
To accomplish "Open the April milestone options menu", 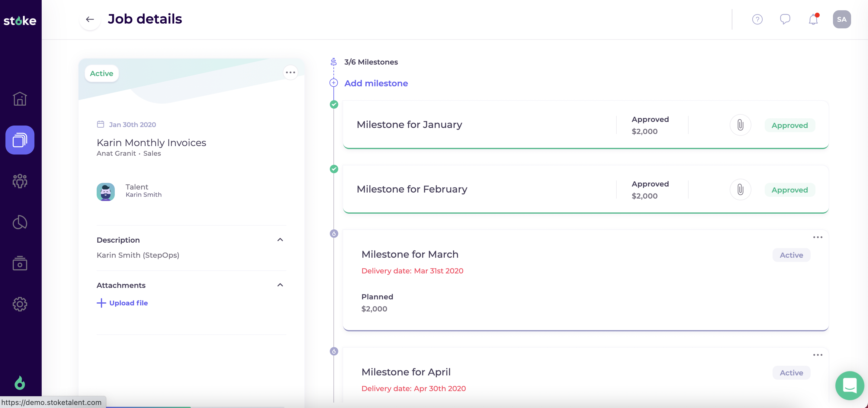I will (818, 355).
